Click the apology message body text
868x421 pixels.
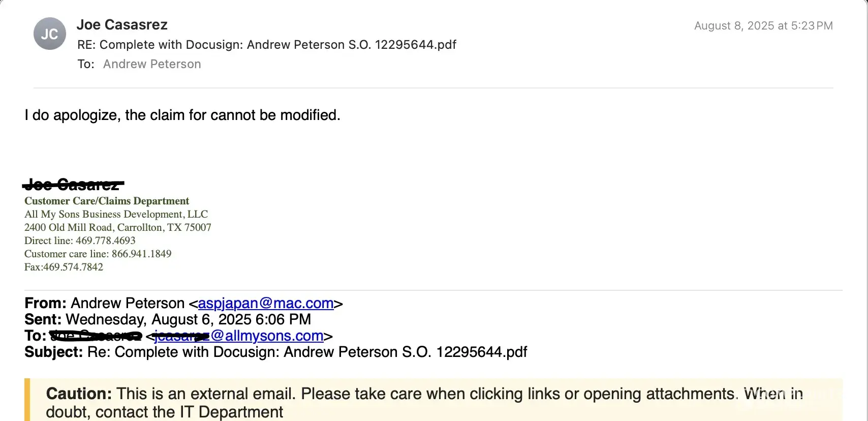click(x=182, y=115)
